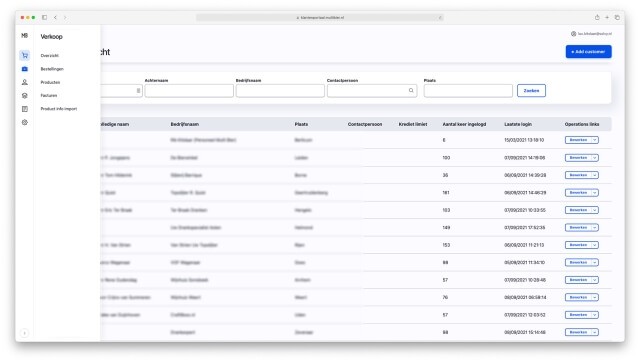Select Overzicht in the Verkoop menu

tap(49, 56)
